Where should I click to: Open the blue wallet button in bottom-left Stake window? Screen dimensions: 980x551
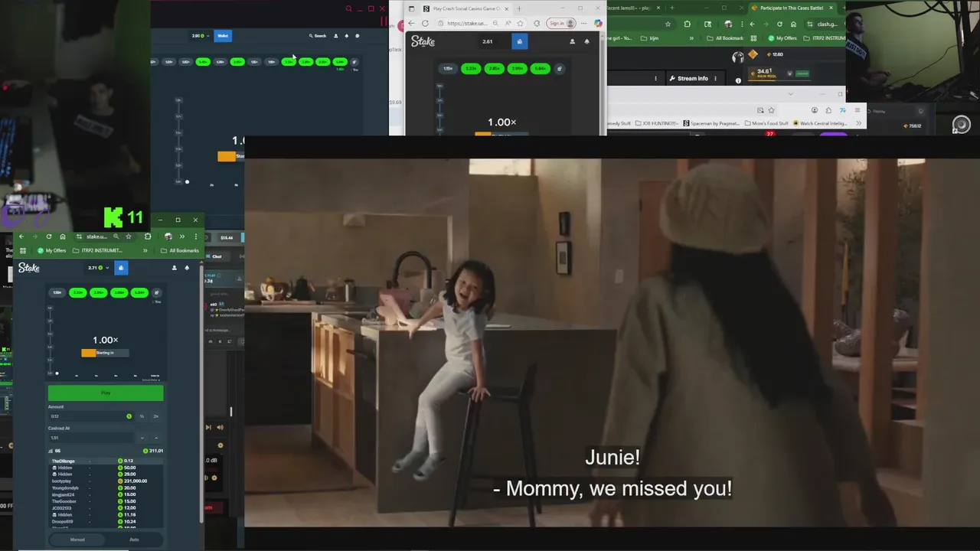point(120,268)
